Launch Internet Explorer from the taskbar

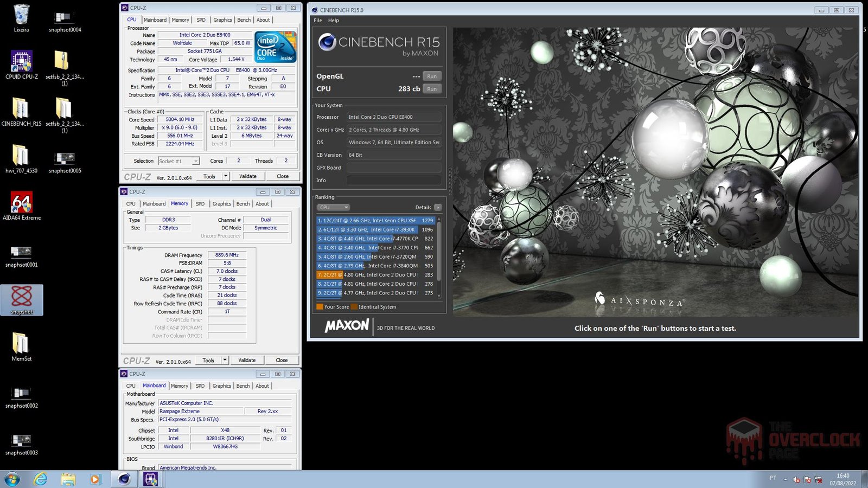[x=41, y=479]
